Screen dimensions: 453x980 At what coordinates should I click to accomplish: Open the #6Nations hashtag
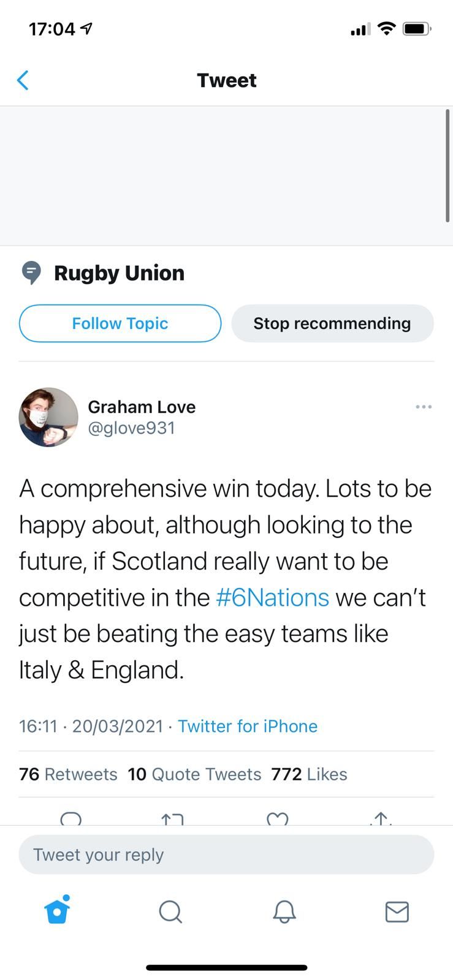(x=272, y=597)
